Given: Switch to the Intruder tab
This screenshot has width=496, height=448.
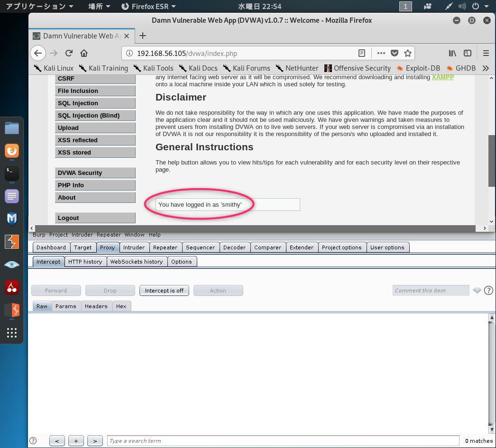Looking at the screenshot, I should (x=134, y=247).
